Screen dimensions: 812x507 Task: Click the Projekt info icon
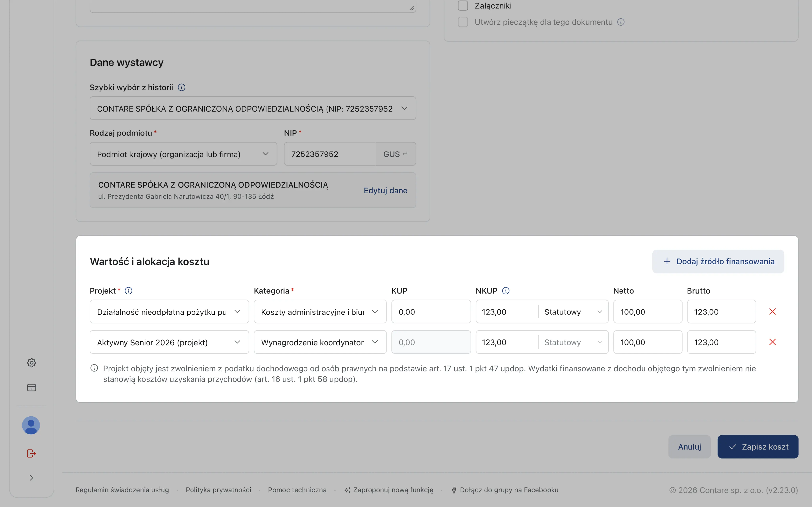128,291
